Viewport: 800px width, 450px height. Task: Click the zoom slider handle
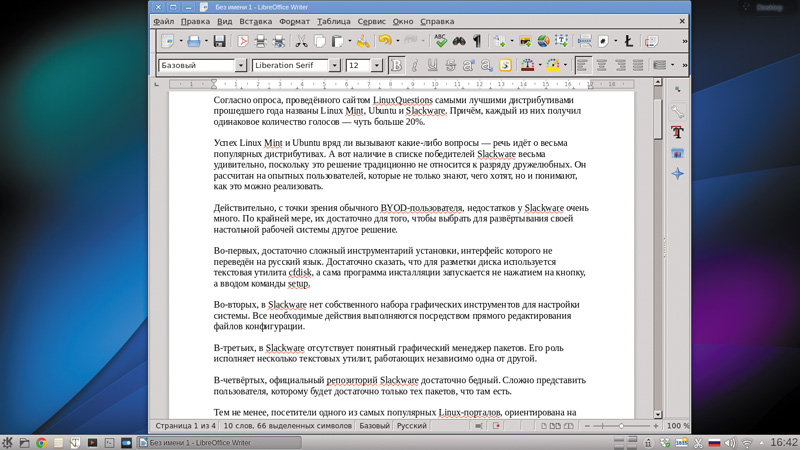[621, 426]
